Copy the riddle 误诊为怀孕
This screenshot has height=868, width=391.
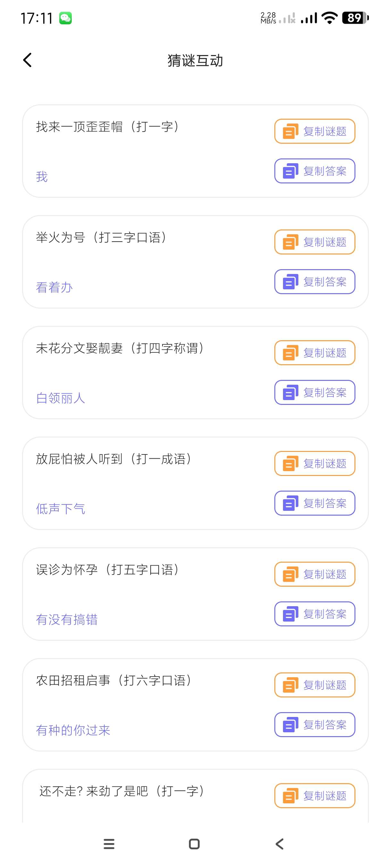coord(314,574)
